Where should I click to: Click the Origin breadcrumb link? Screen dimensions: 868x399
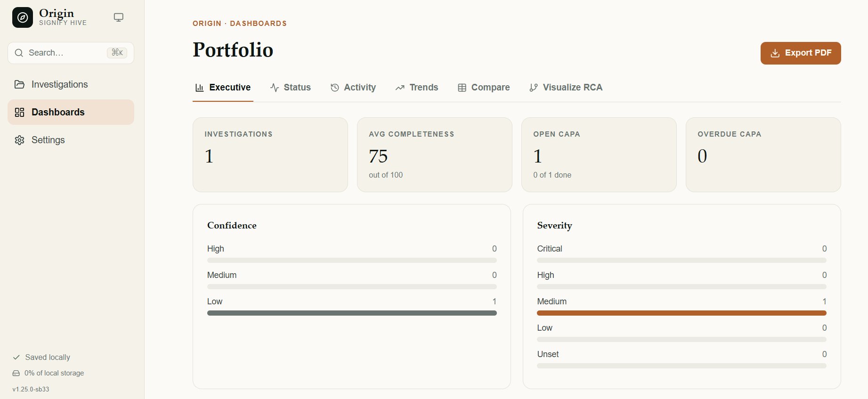pyautogui.click(x=207, y=24)
